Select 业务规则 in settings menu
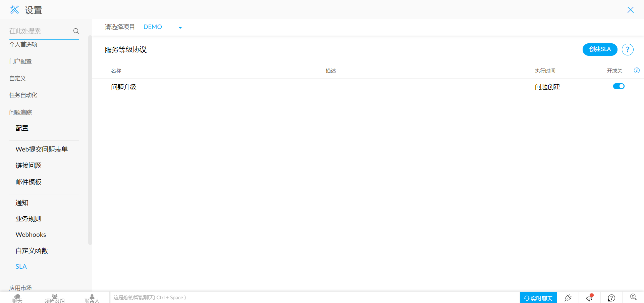 click(28, 219)
